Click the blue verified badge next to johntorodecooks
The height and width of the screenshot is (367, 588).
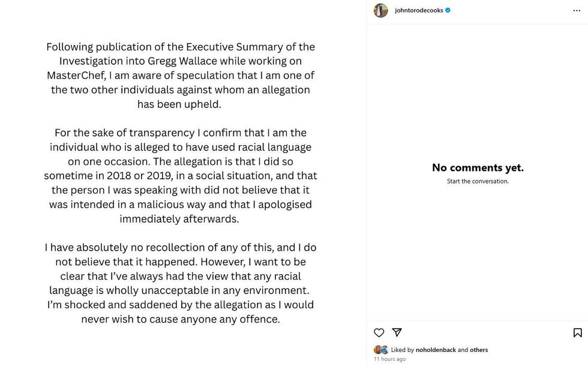[x=448, y=10]
